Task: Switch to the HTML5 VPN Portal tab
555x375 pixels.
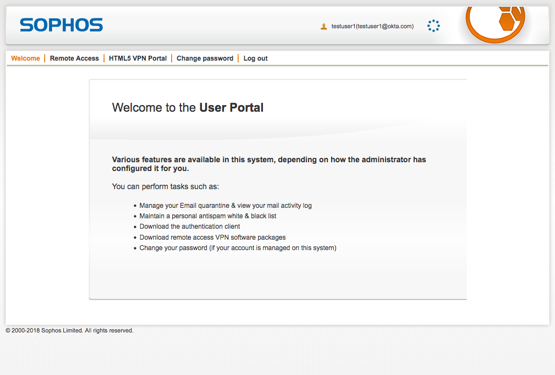Action: coord(138,58)
